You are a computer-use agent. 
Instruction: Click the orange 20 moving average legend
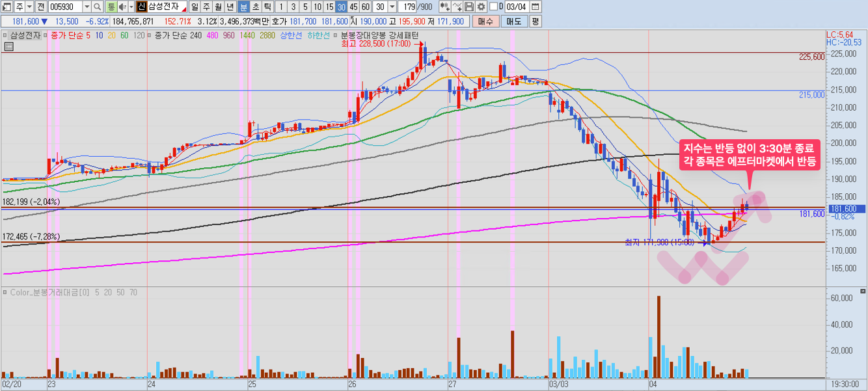pyautogui.click(x=112, y=35)
